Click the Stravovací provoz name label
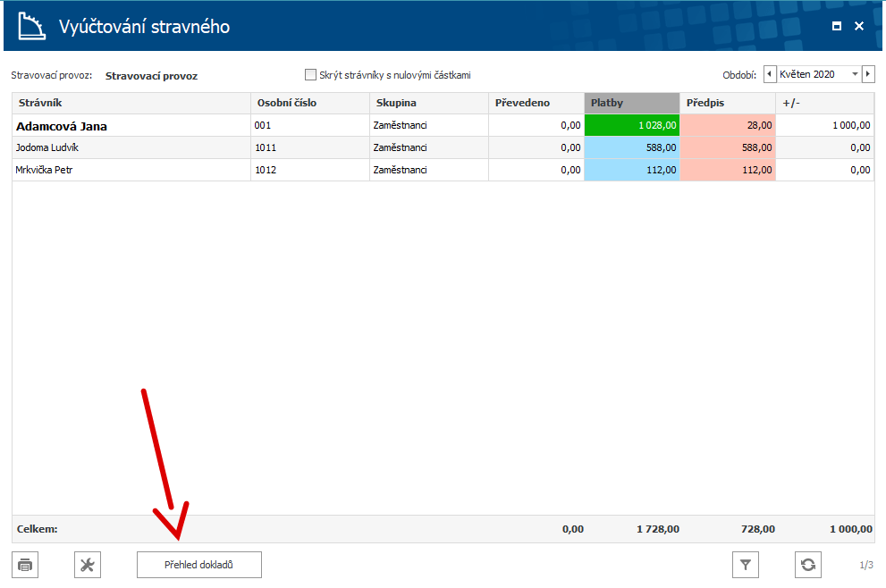 coord(151,76)
